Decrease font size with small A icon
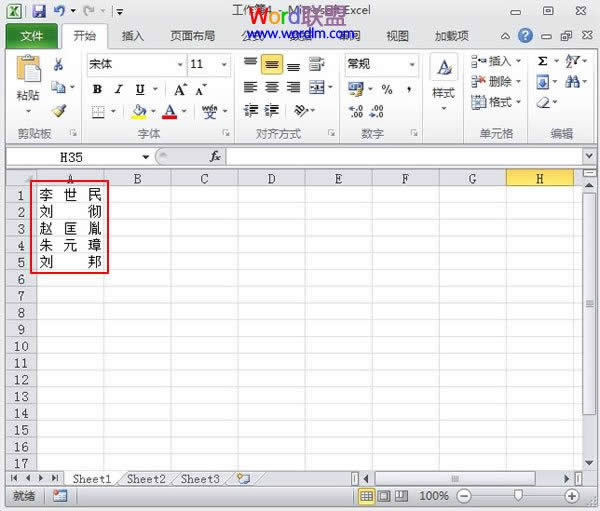Screen dimensions: 600x511 click(x=201, y=90)
